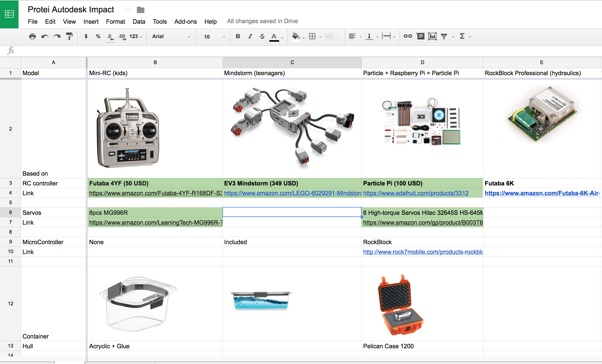Rename the Protei Autodesk Impact title
The height and width of the screenshot is (364, 602).
(71, 10)
